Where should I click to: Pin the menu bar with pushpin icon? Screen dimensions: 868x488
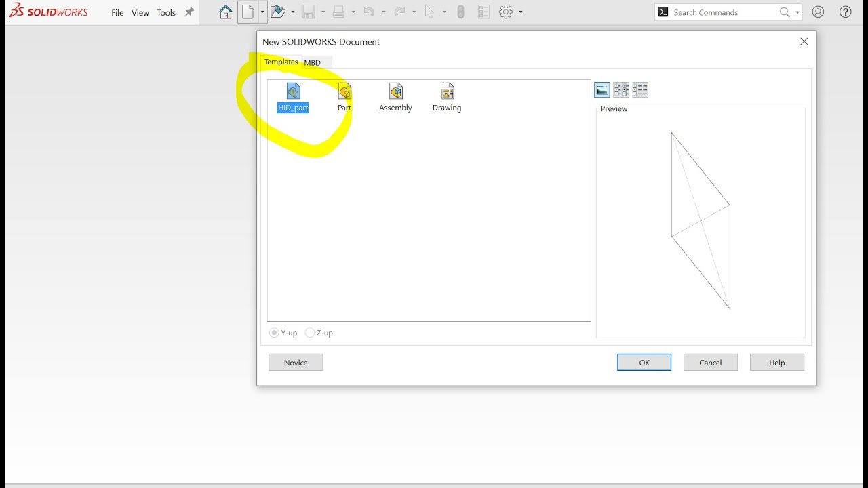pos(189,12)
